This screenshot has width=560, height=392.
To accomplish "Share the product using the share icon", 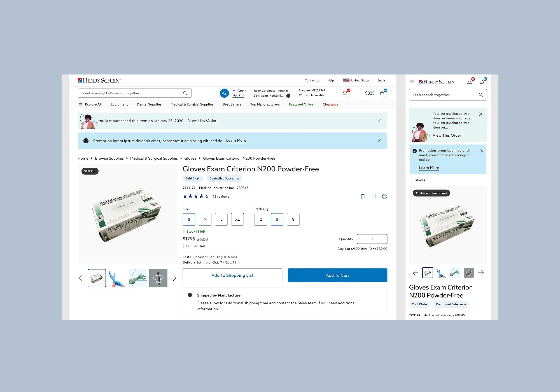I will [x=374, y=197].
